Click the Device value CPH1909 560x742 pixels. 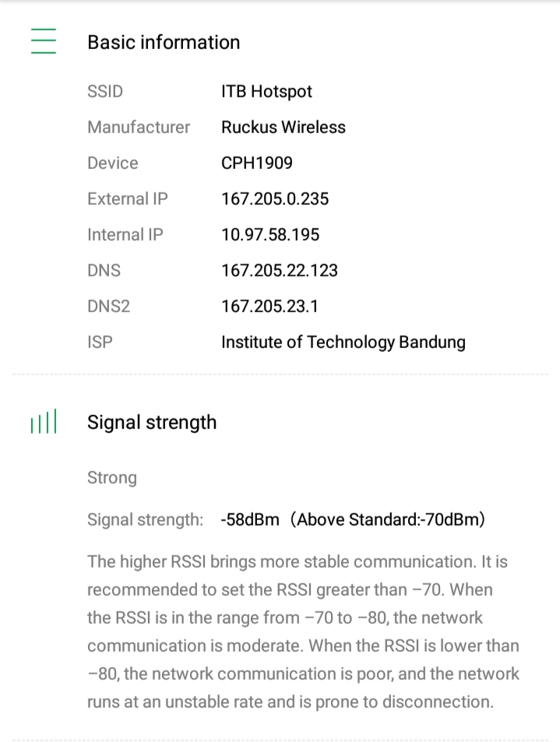pyautogui.click(x=257, y=163)
